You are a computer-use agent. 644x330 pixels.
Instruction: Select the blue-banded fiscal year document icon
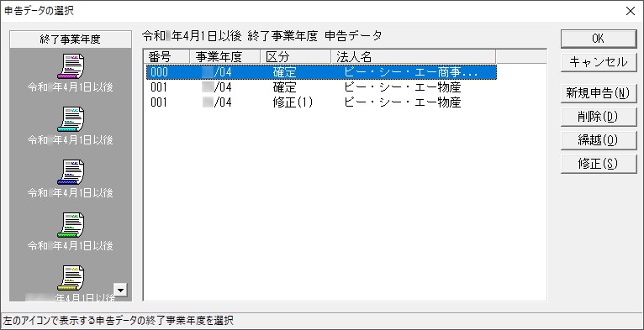[x=71, y=172]
